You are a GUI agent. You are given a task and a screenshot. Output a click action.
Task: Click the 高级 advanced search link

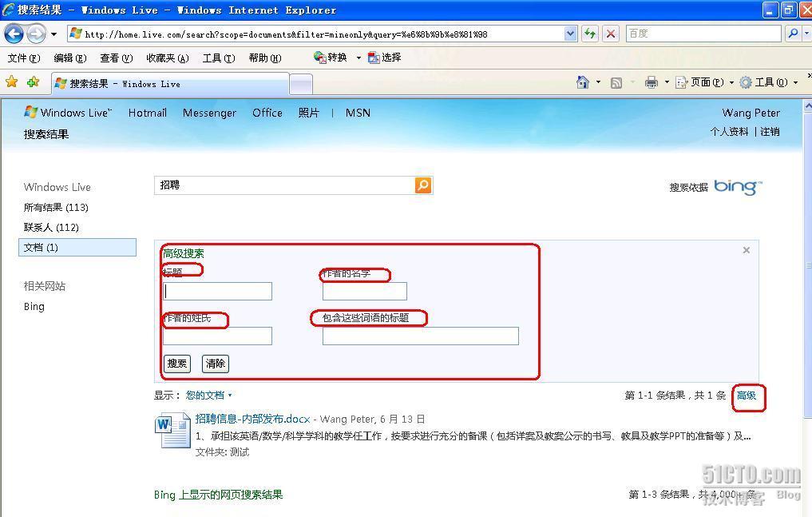point(747,396)
